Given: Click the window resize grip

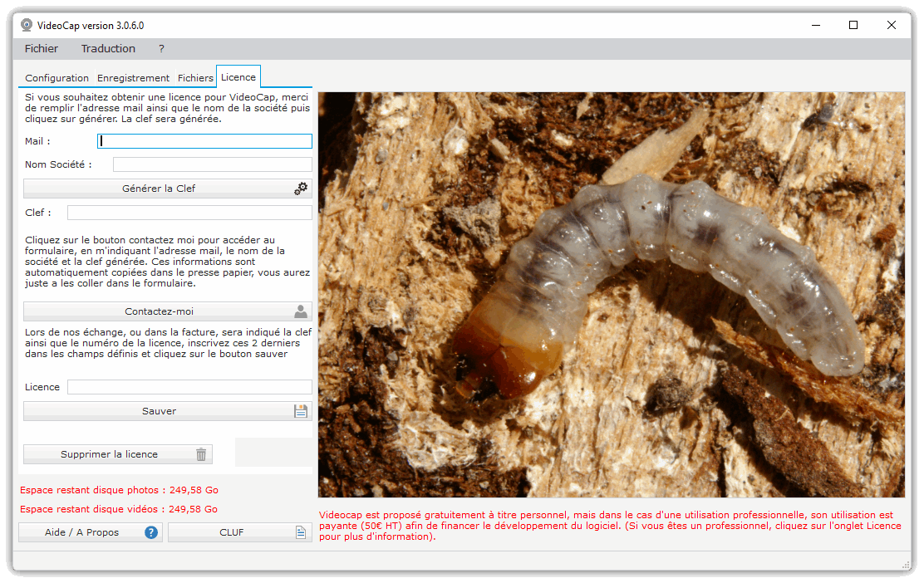Looking at the screenshot, I should (x=906, y=565).
